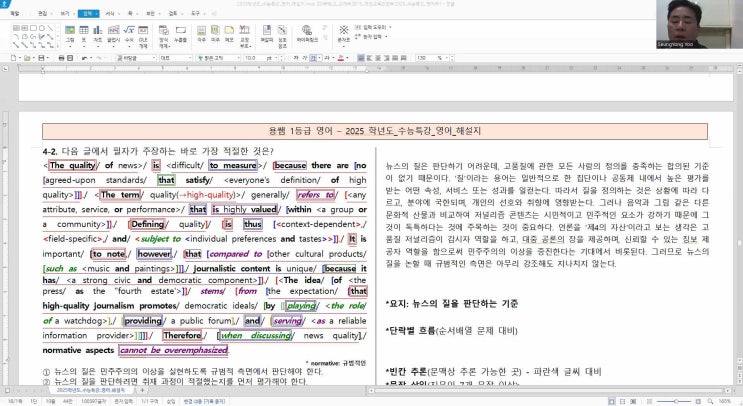Open the 편집 (Edit) menu

[45, 14]
